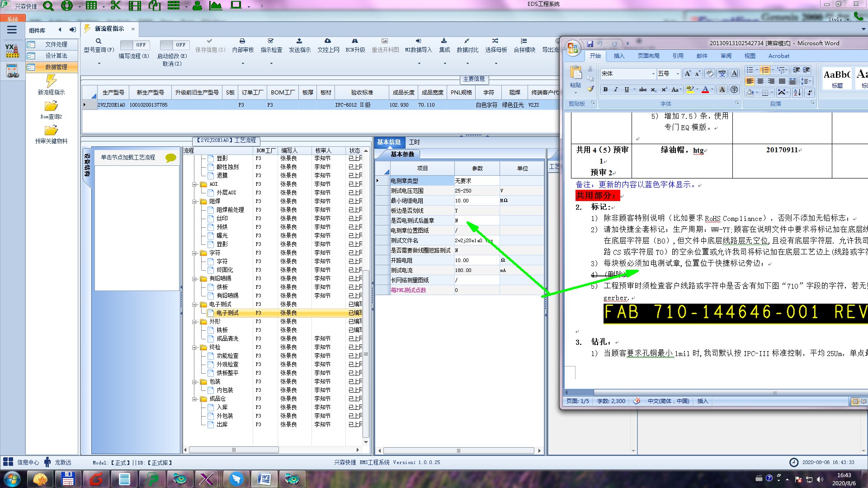This screenshot has width=868, height=488.
Task: Open the hamburger menu in the left sidebar
Action: tap(12, 30)
